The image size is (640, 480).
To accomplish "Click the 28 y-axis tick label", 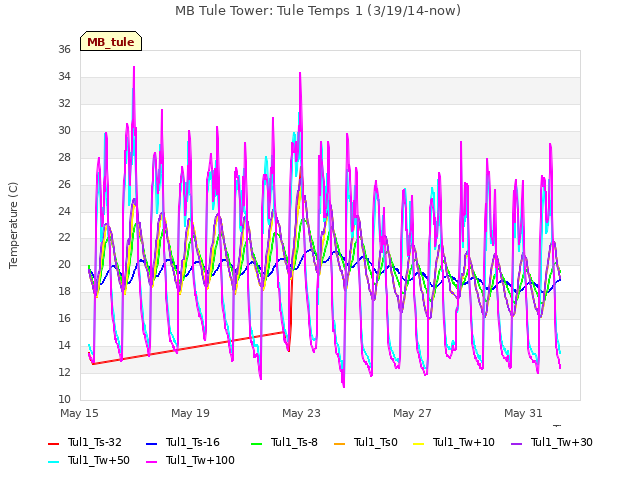I will click(x=64, y=157).
